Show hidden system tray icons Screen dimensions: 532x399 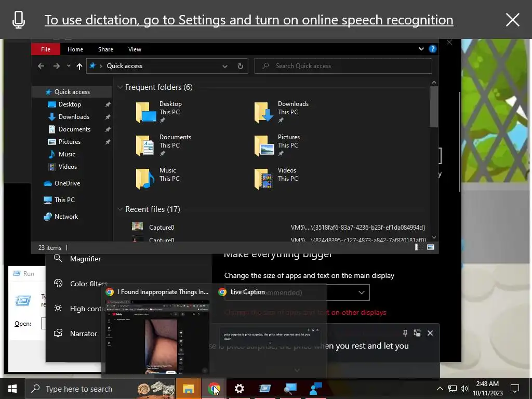[x=440, y=389]
